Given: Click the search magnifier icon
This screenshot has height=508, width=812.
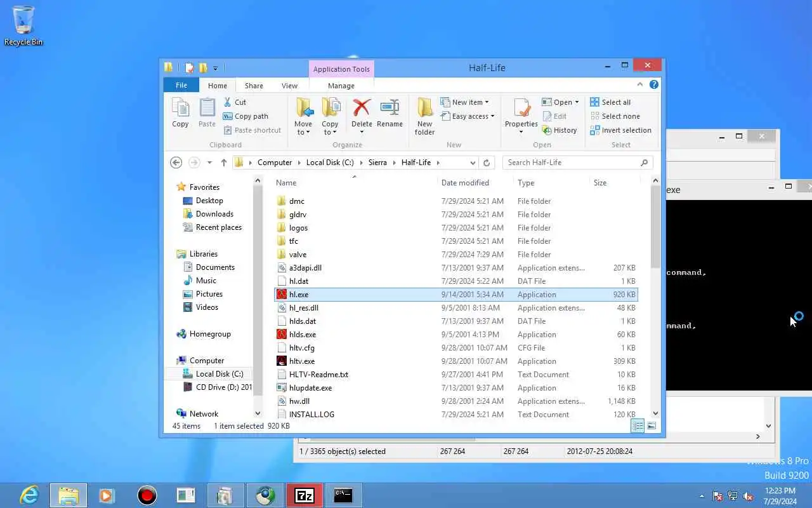Looking at the screenshot, I should click(x=644, y=163).
